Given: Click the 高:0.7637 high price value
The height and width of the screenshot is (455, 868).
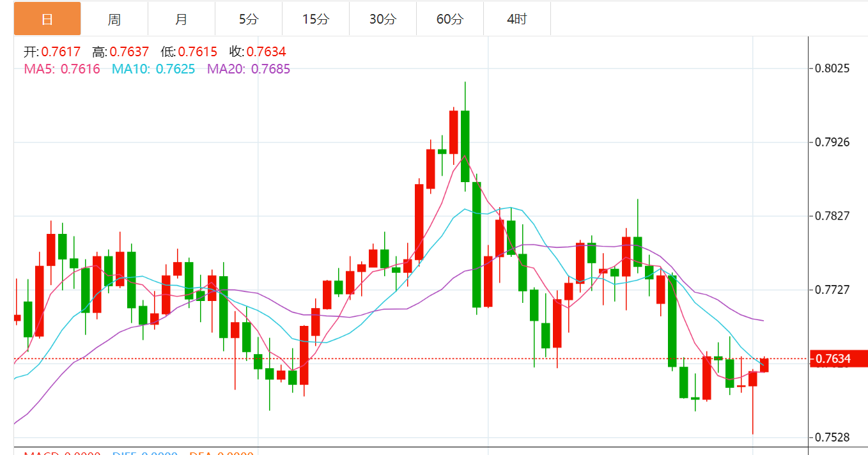Looking at the screenshot, I should [x=120, y=52].
